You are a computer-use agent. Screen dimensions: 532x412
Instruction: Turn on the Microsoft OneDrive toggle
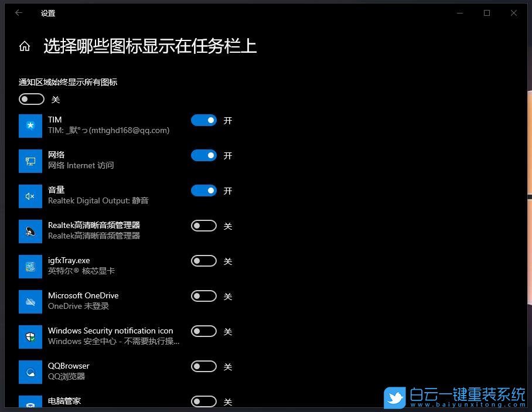tap(203, 296)
